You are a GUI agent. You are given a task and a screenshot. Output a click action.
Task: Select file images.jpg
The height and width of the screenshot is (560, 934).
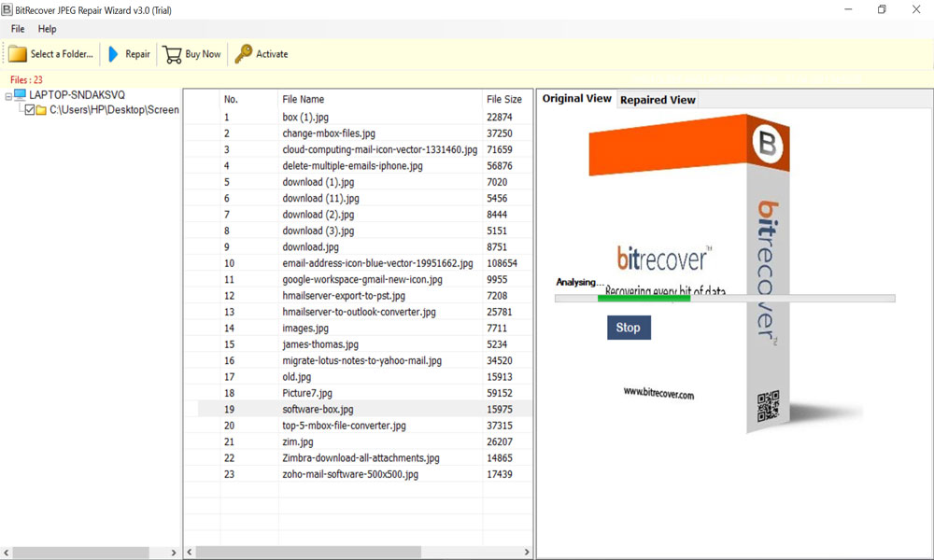[305, 328]
